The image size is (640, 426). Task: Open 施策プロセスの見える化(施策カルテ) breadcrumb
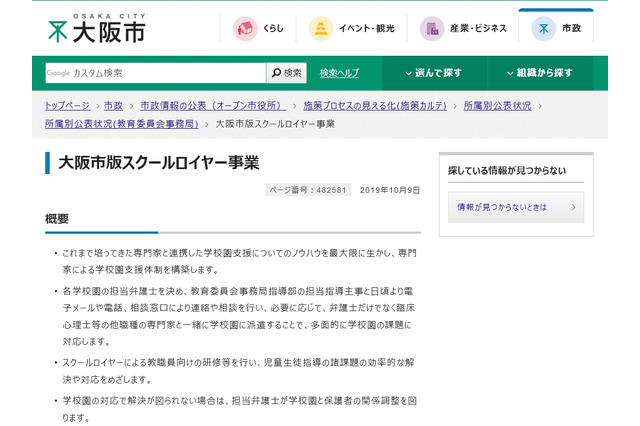tap(375, 106)
